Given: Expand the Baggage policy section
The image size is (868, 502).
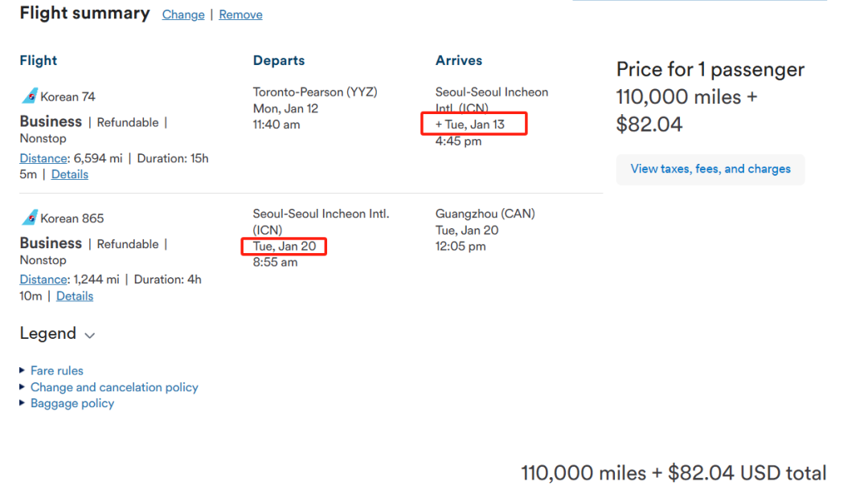Looking at the screenshot, I should click(x=72, y=403).
